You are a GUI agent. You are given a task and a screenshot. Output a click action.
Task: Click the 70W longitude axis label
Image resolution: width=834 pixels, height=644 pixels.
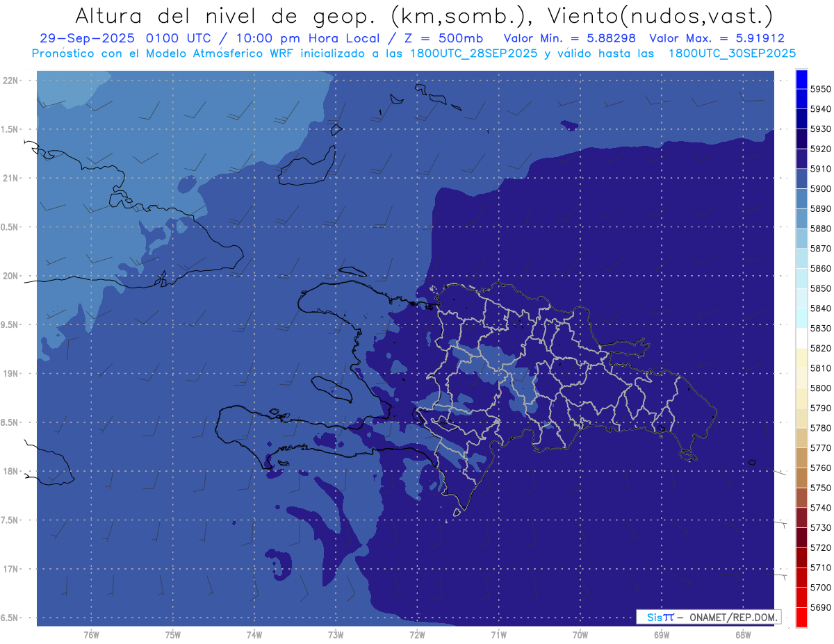coord(580,634)
